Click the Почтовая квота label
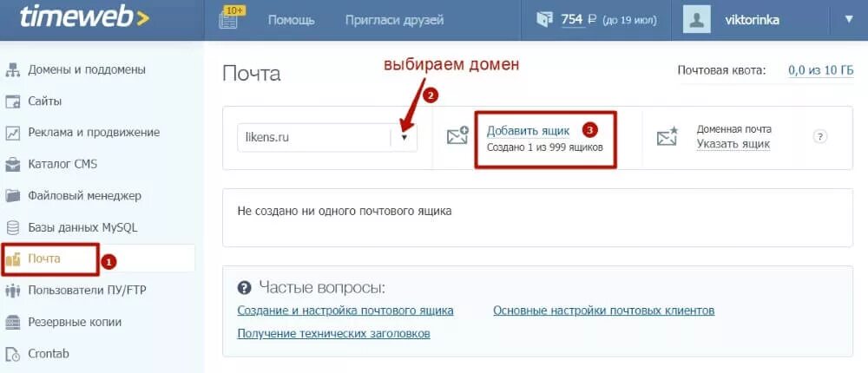Screen dimensions: 868x373 pos(722,71)
